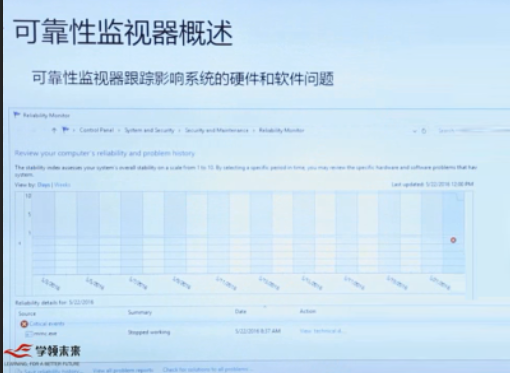
Task: Click the flag icon in address bar
Action: pyautogui.click(x=66, y=130)
